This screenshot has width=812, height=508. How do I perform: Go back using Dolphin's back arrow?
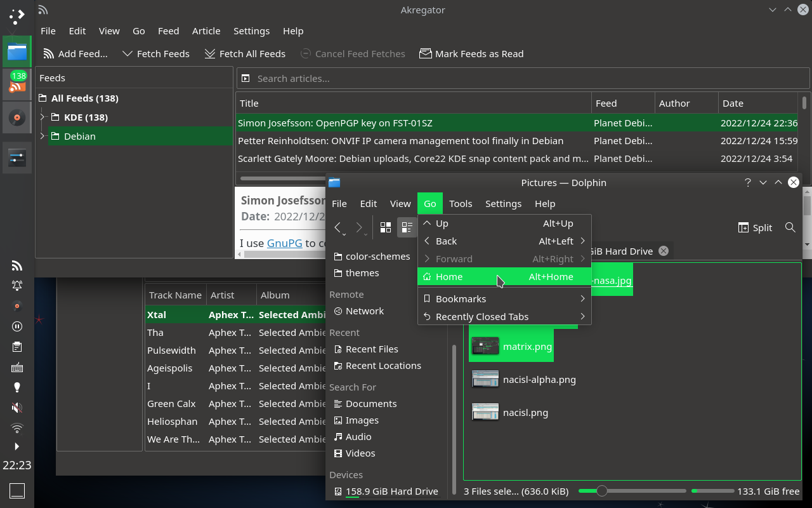click(338, 227)
